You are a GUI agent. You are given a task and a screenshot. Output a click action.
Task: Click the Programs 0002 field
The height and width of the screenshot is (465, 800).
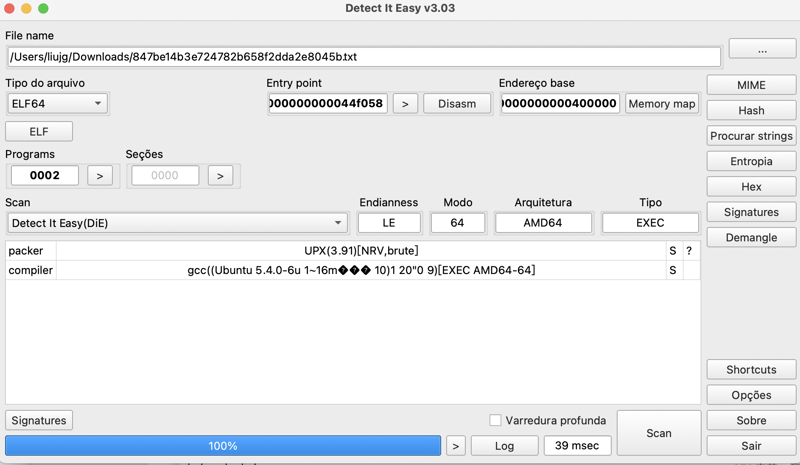45,176
